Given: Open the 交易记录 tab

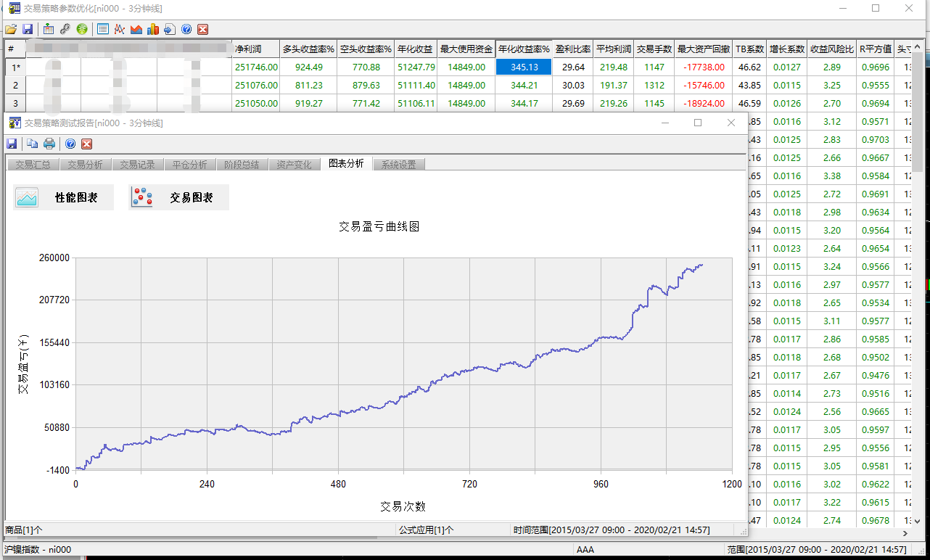Looking at the screenshot, I should [x=137, y=165].
